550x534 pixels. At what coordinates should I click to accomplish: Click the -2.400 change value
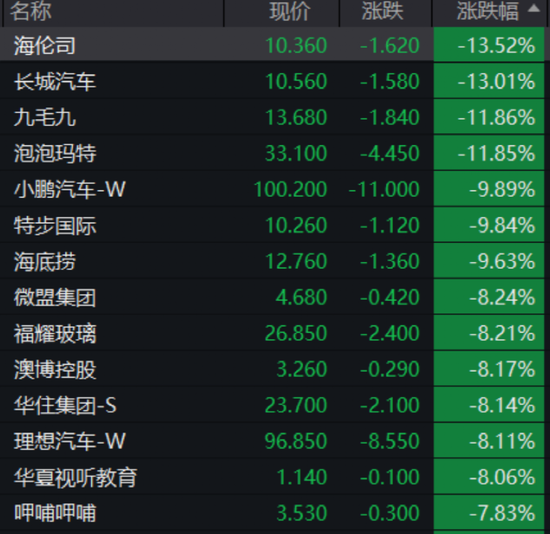390,333
